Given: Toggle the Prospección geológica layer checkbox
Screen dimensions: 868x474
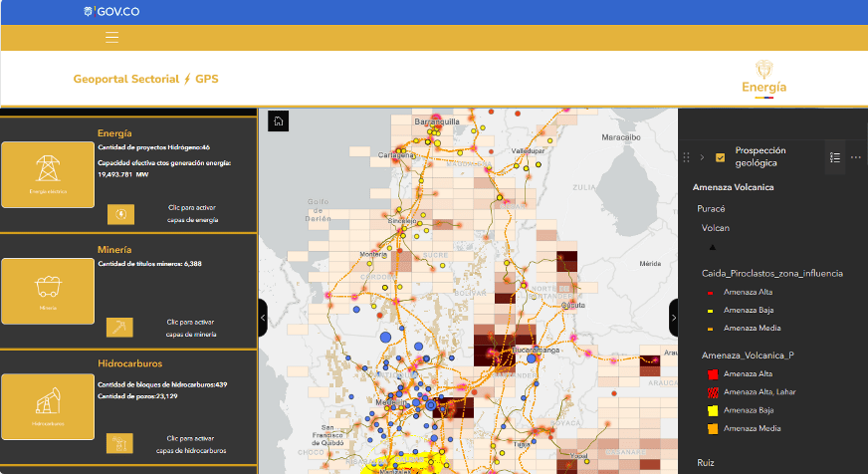Looking at the screenshot, I should tap(721, 157).
